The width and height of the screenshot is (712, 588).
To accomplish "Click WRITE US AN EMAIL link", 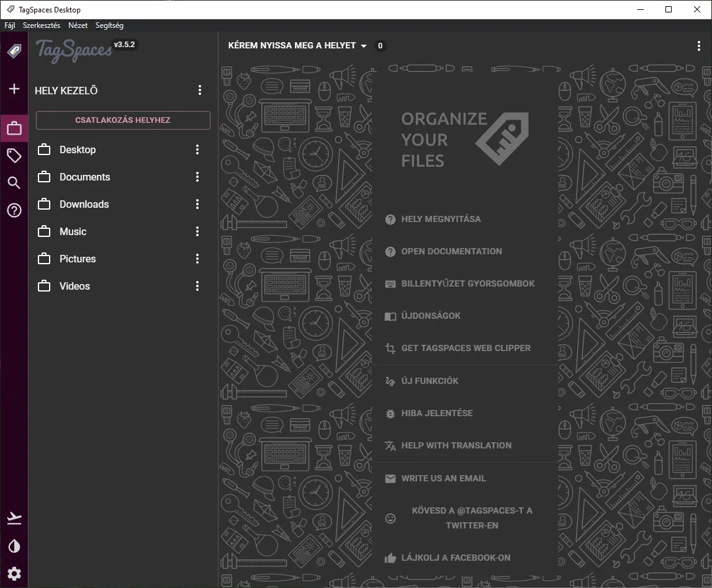I will click(x=444, y=478).
